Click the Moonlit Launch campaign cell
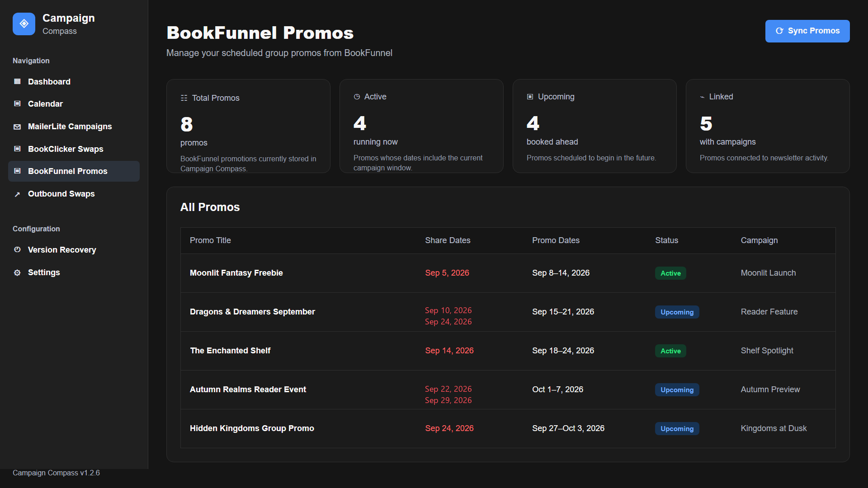The height and width of the screenshot is (488, 868). [768, 273]
